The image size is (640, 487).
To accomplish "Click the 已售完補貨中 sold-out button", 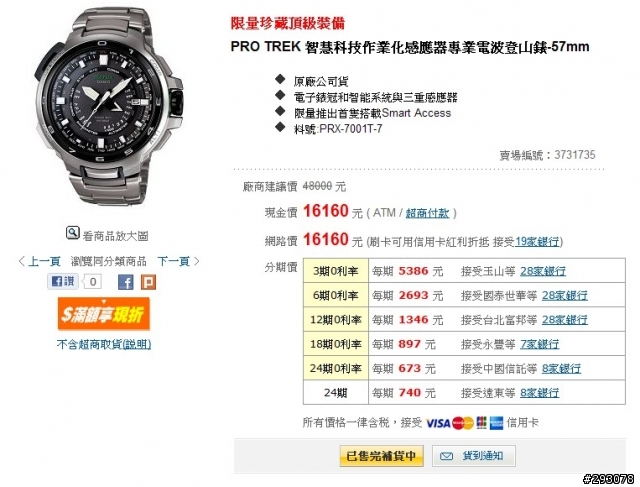I will 381,456.
